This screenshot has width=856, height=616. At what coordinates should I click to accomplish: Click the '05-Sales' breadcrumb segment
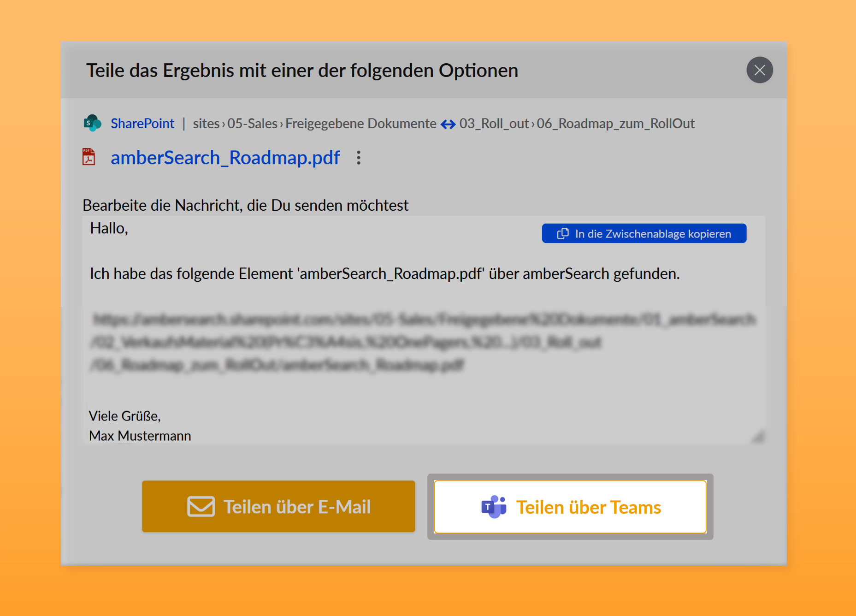tap(252, 124)
